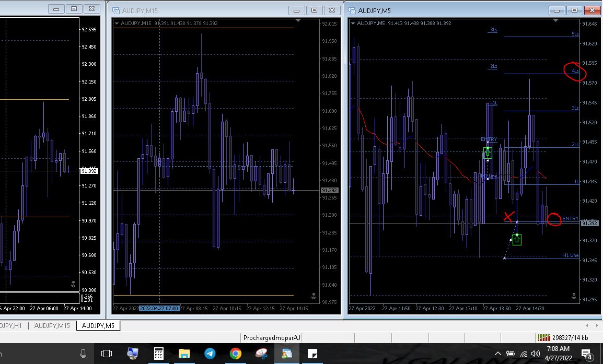Open the Calculator app on the taskbar
This screenshot has height=364, width=603.
[158, 354]
